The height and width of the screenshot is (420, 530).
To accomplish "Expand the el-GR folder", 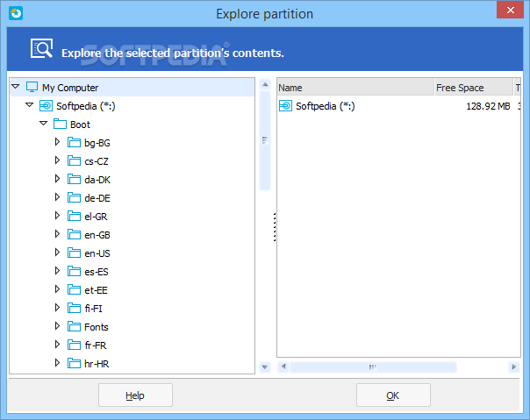I will click(x=57, y=216).
